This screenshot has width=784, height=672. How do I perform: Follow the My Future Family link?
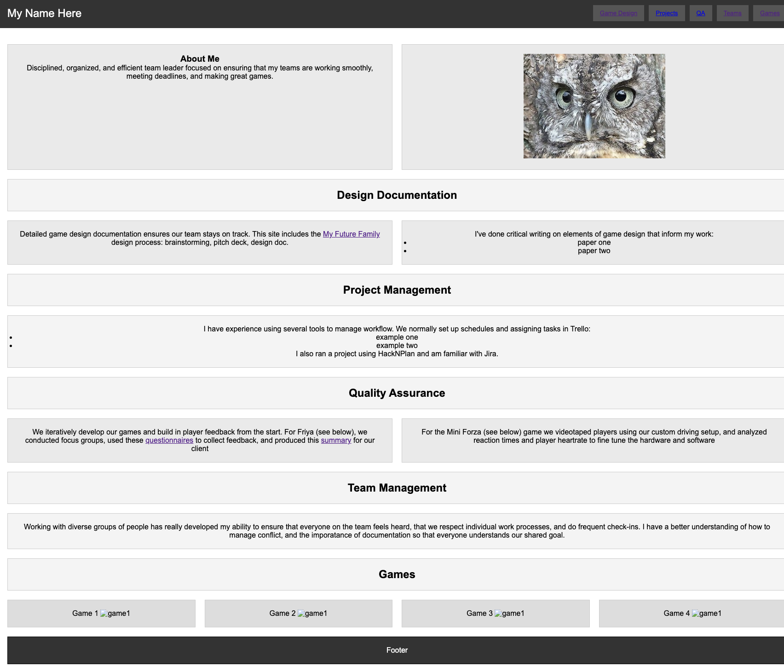pos(351,234)
